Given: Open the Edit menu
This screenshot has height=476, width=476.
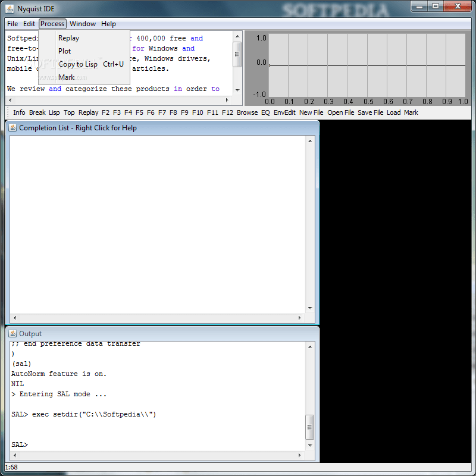Looking at the screenshot, I should coord(29,24).
